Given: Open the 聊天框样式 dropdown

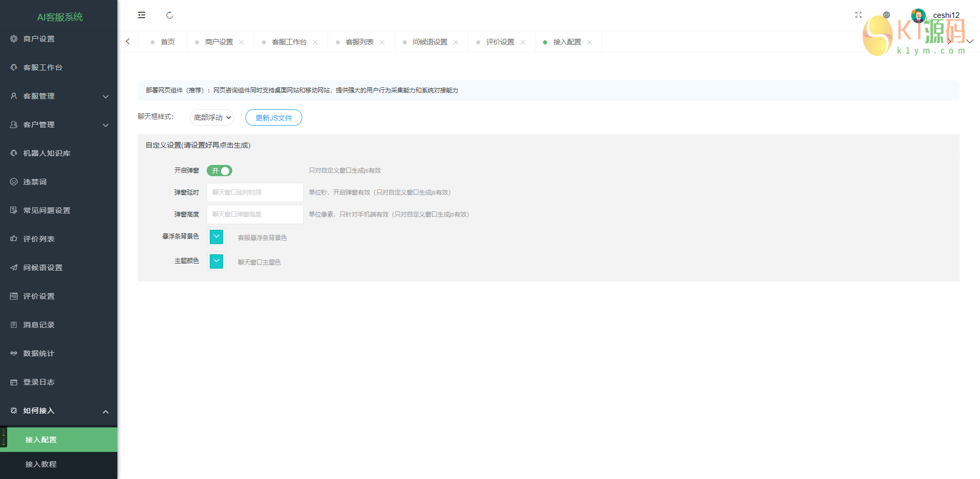Looking at the screenshot, I should tap(212, 117).
